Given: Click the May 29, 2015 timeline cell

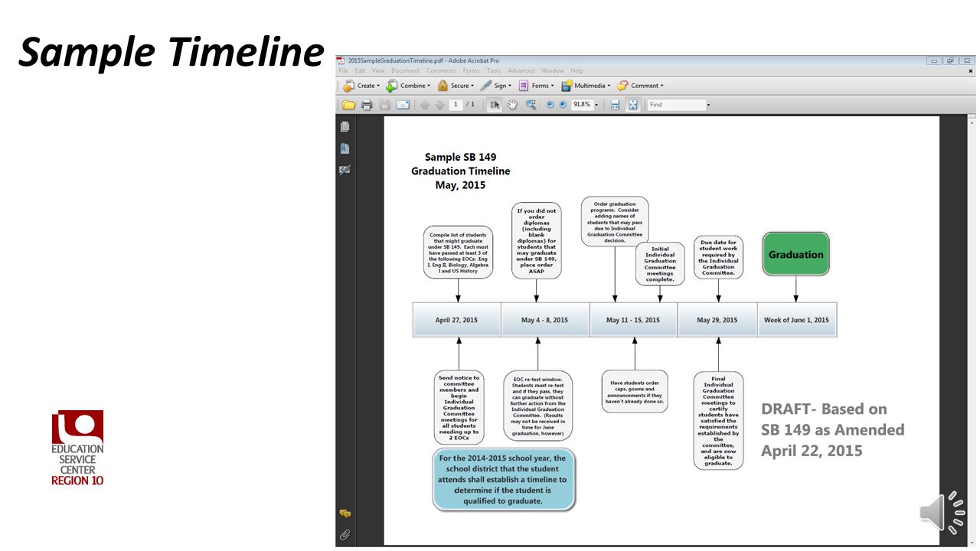Looking at the screenshot, I should click(x=717, y=320).
